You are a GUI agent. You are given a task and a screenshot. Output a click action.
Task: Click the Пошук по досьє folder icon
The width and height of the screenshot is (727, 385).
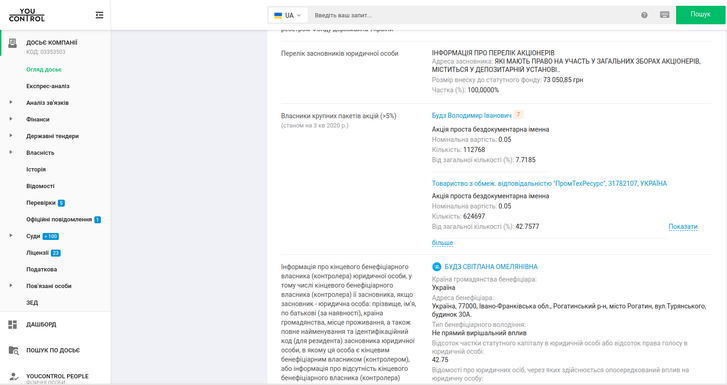click(x=13, y=350)
